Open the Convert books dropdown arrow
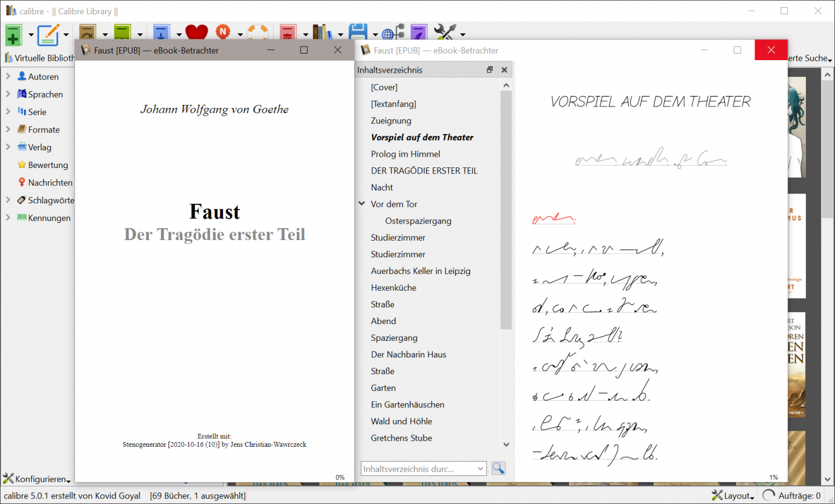Screen dimensions: 835x504 [105, 35]
